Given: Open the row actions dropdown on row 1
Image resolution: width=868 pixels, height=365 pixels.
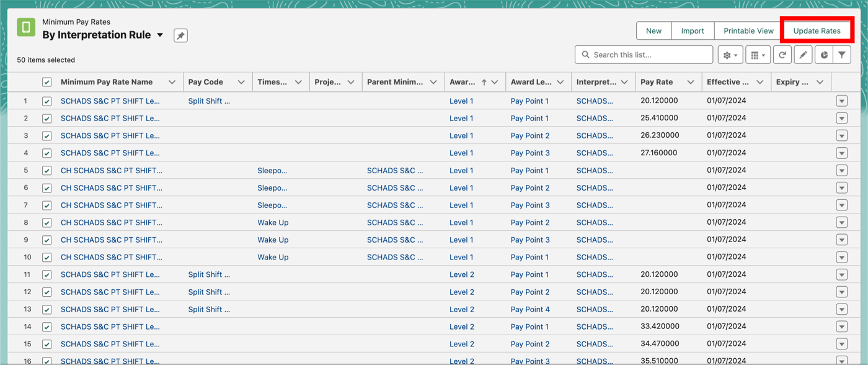Looking at the screenshot, I should pyautogui.click(x=841, y=101).
